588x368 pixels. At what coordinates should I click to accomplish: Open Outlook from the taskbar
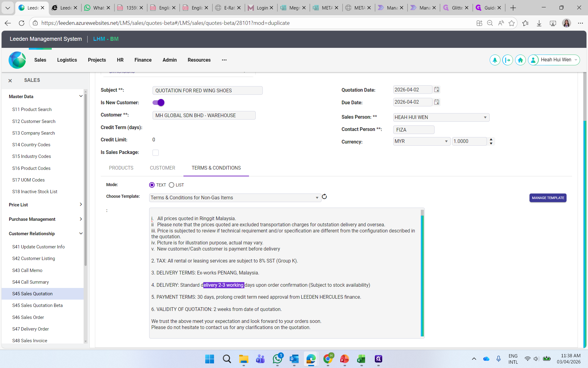tap(294, 359)
